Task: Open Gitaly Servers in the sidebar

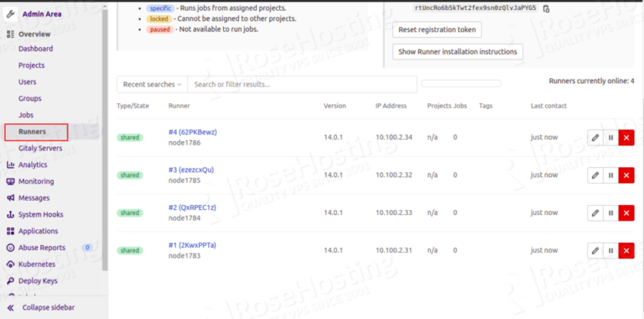Action: (x=40, y=148)
